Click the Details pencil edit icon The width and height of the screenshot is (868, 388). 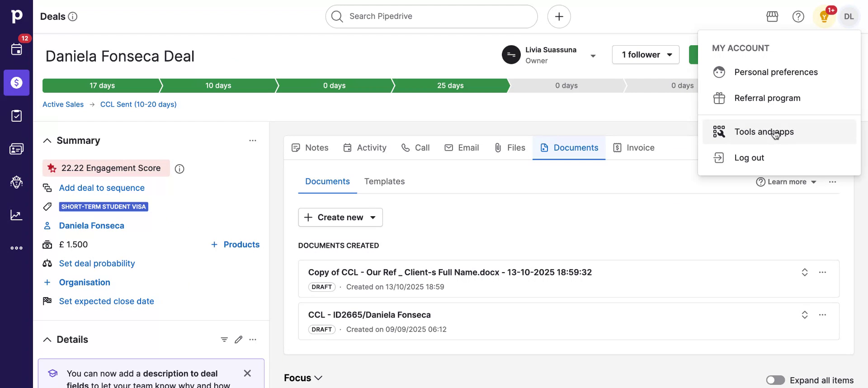[x=239, y=340]
